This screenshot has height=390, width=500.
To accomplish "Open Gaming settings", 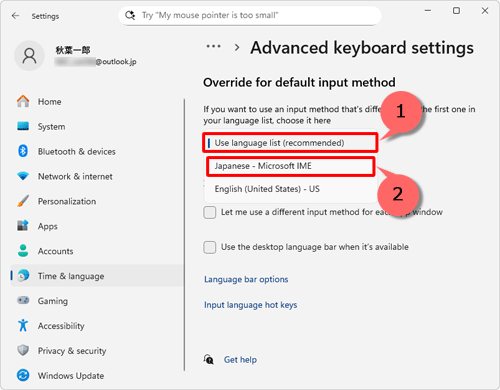I will coord(97,301).
